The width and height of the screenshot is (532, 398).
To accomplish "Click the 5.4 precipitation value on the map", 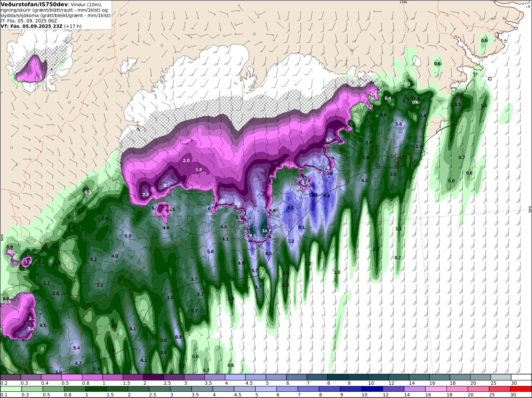I will coord(76,347).
